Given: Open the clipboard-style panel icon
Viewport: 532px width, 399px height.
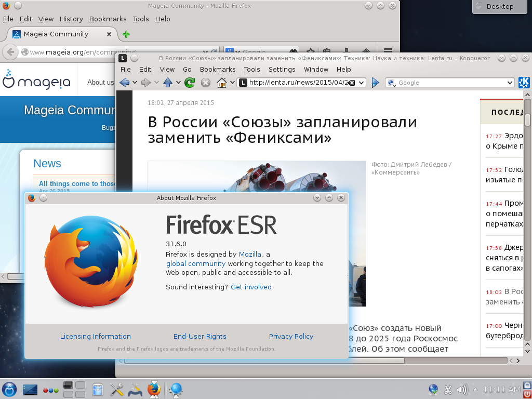Looking at the screenshot, I should click(x=98, y=390).
